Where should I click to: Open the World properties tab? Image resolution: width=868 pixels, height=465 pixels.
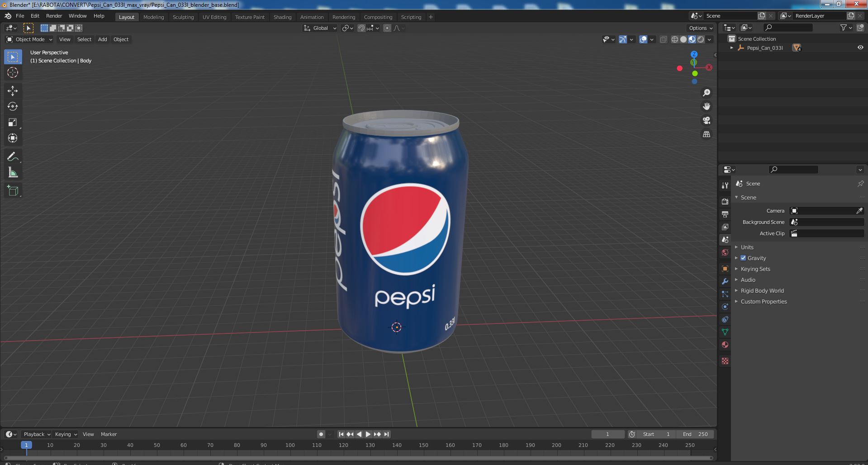[x=725, y=252]
